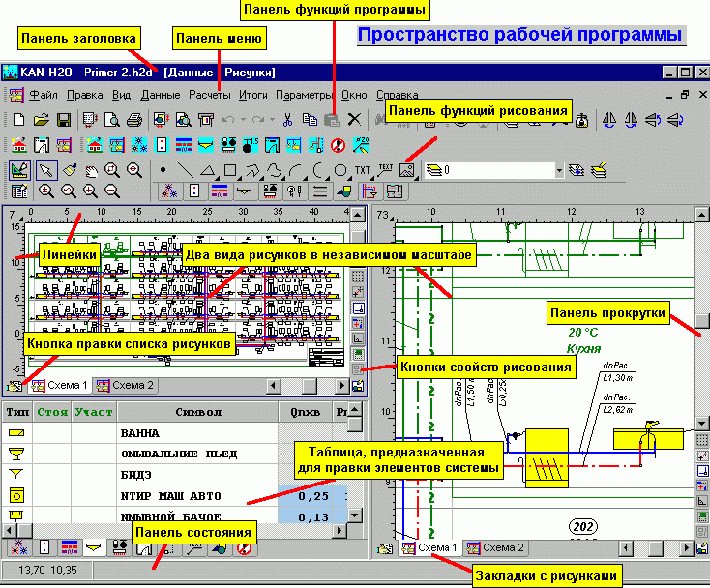Open the redo history dropdown arrow
Viewport: 710px width, 588px height.
point(272,120)
